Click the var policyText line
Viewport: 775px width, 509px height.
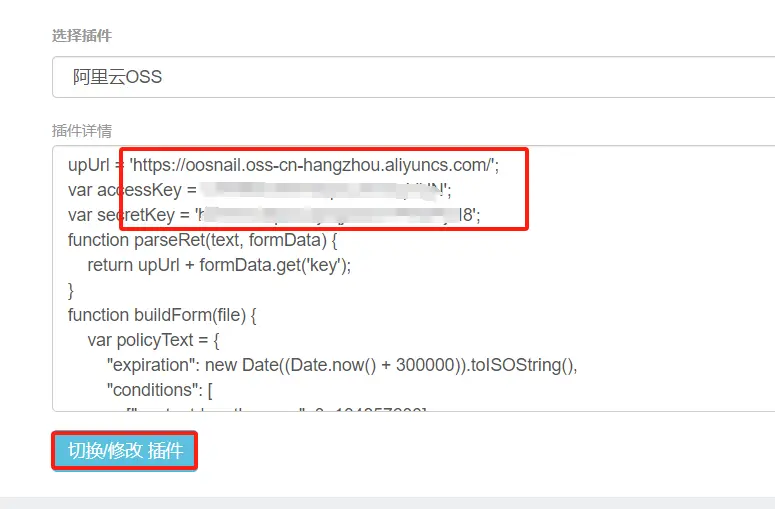[153, 340]
